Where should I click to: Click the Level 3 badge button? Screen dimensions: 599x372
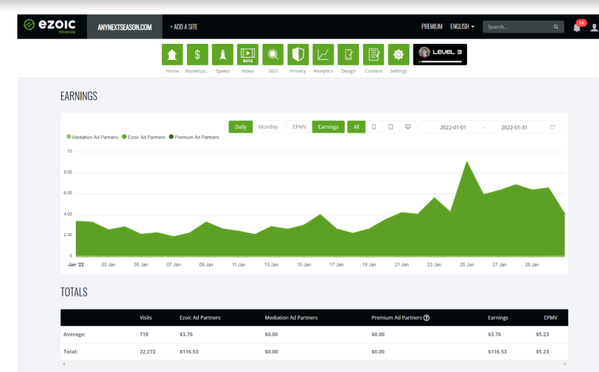coord(440,54)
